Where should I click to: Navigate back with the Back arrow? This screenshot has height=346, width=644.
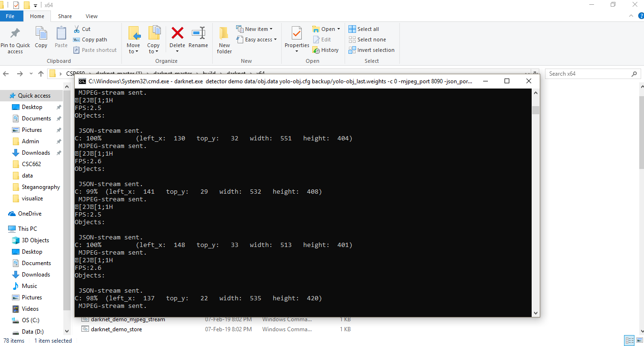click(6, 74)
